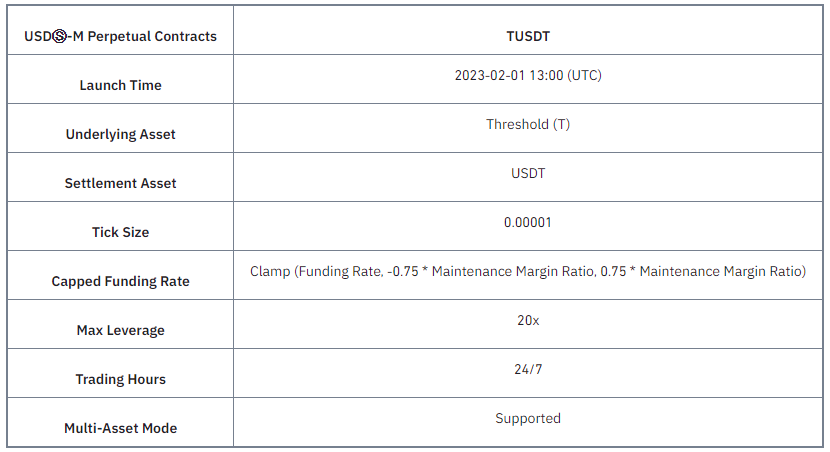Select the Trading Hours label
Viewport: 830px width, 452px height.
tap(121, 379)
